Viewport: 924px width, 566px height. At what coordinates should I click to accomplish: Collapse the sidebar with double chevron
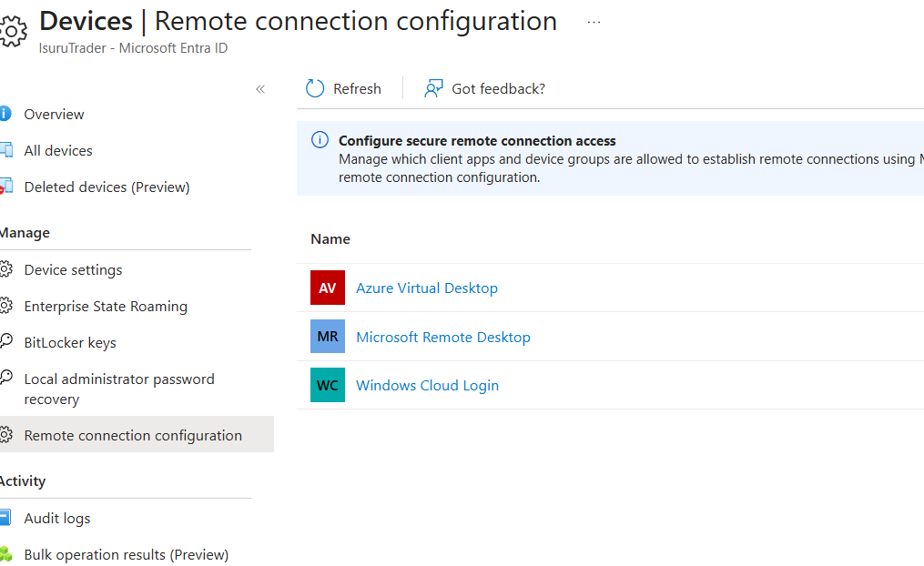[260, 89]
